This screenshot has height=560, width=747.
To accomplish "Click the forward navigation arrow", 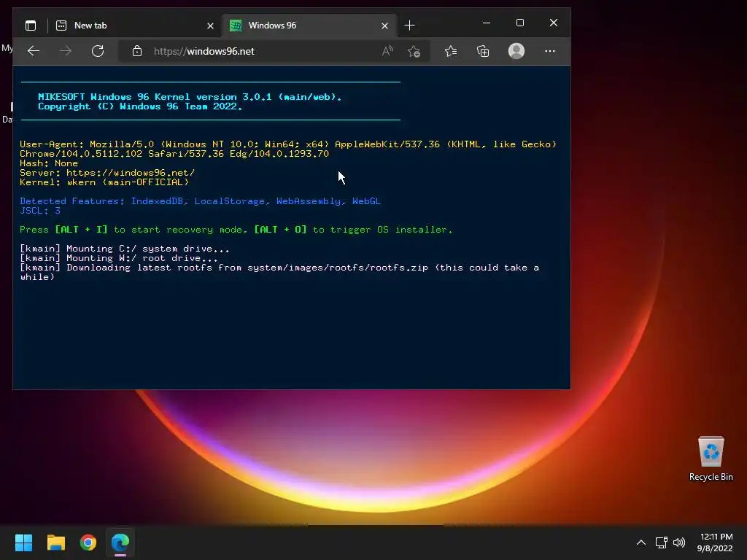I will point(66,51).
